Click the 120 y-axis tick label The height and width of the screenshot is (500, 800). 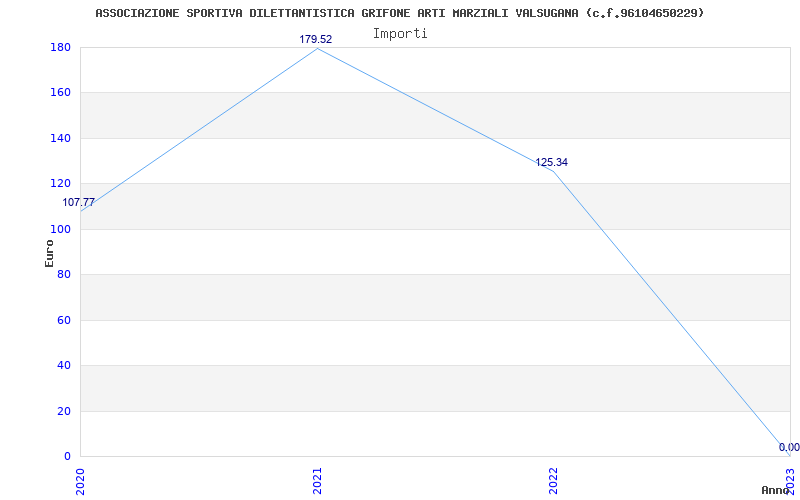coord(60,184)
